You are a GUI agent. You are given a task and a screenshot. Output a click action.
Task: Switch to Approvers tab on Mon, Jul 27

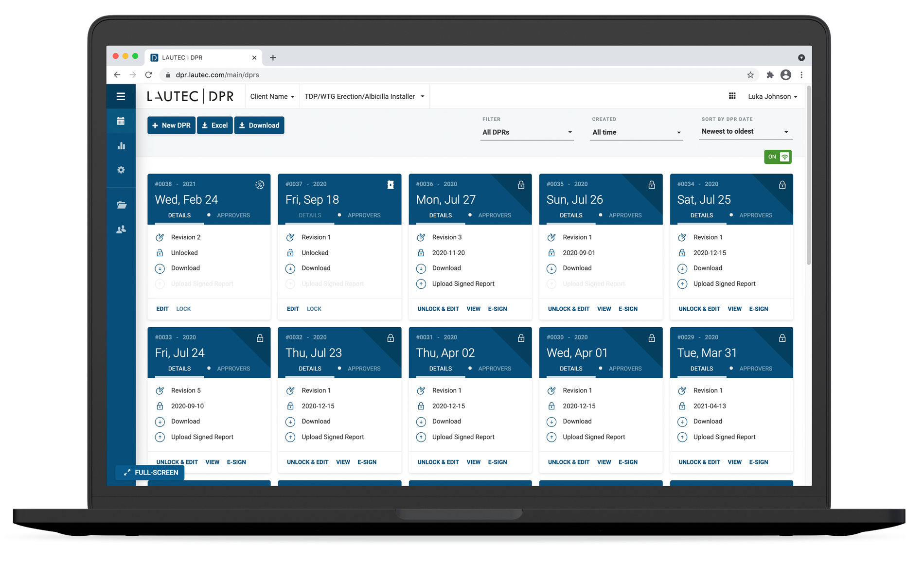(x=495, y=215)
